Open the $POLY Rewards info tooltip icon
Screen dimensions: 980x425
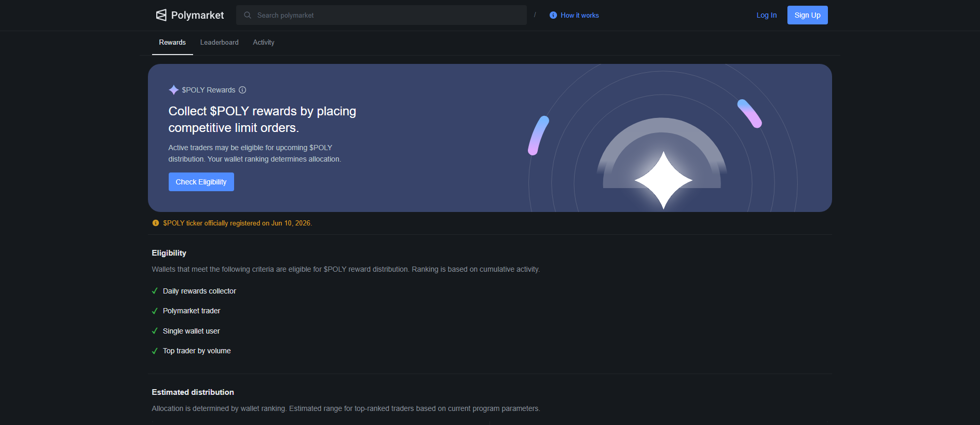(x=242, y=90)
